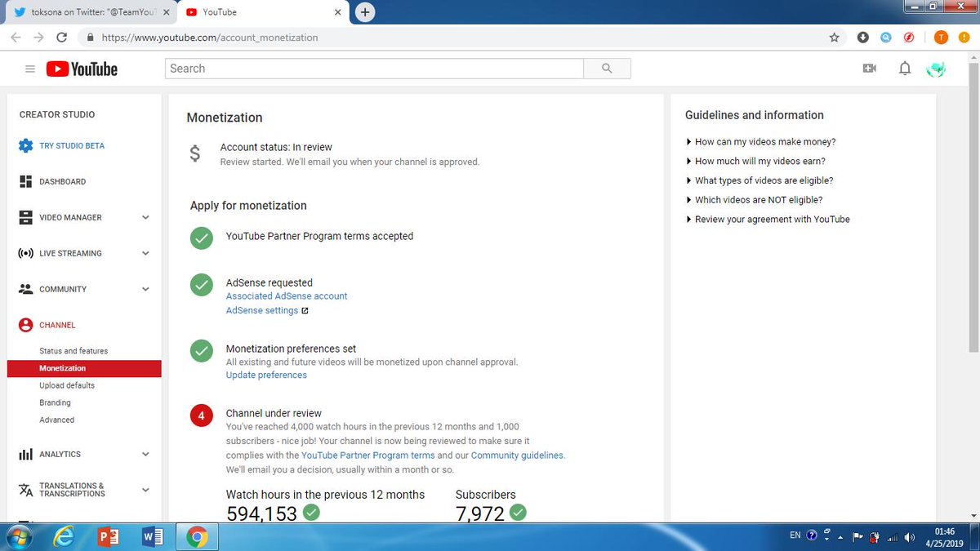Click the Translations & Transcriptions icon
The height and width of the screenshot is (551, 980).
tap(25, 490)
